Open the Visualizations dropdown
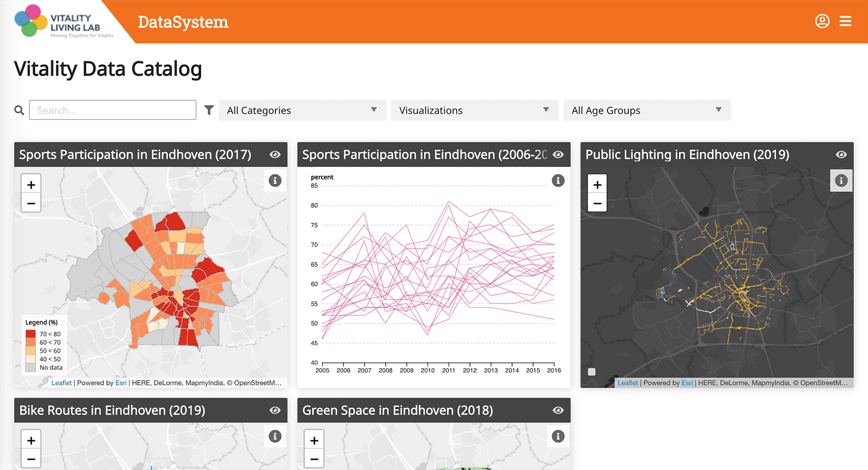The height and width of the screenshot is (470, 868). 475,110
